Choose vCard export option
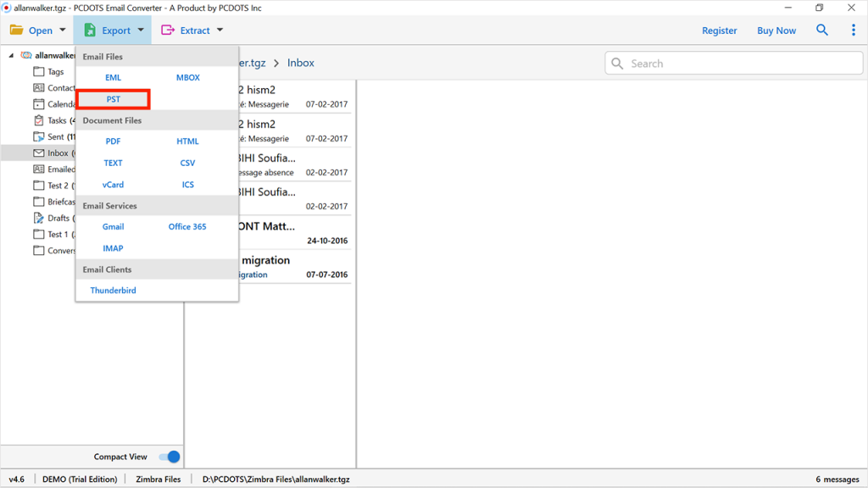Image resolution: width=868 pixels, height=488 pixels. point(113,184)
